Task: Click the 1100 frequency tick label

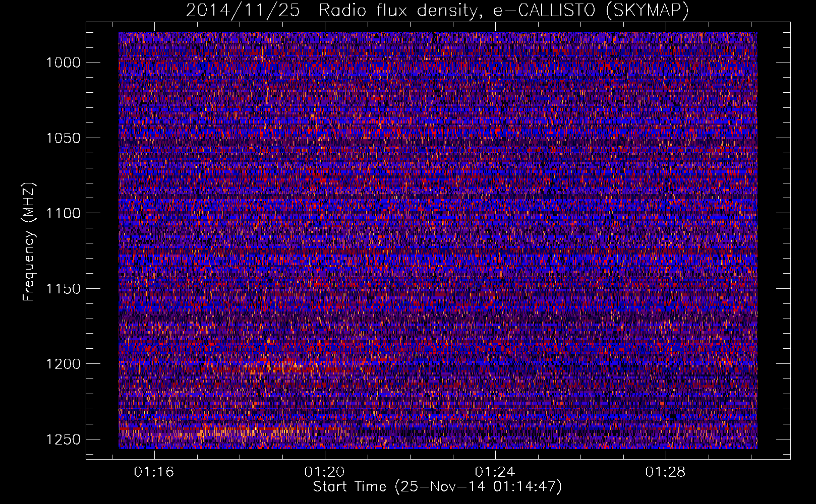Action: click(x=63, y=213)
